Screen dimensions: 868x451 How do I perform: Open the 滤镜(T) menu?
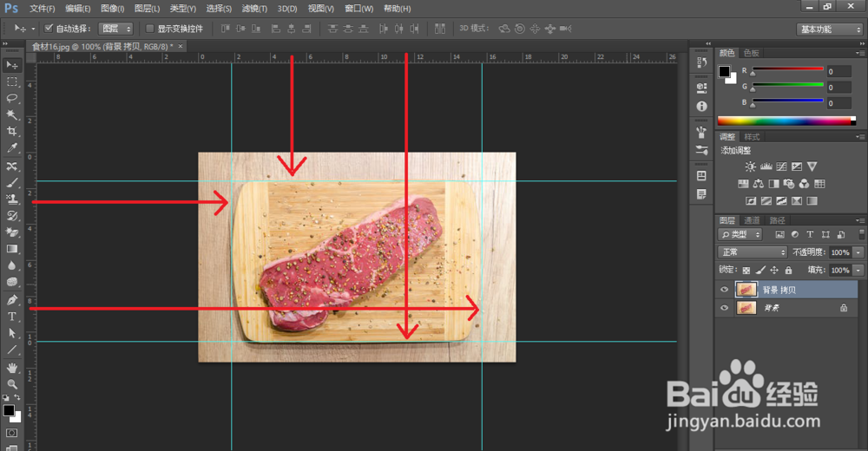[254, 9]
